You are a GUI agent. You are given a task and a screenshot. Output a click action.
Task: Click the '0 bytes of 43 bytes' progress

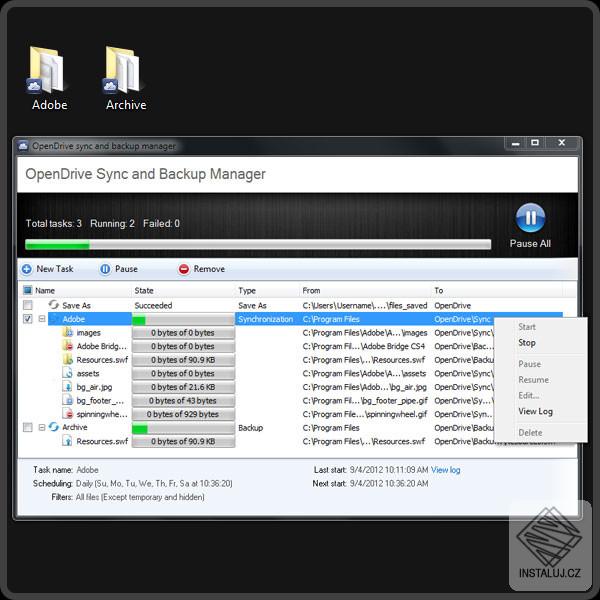click(x=183, y=401)
